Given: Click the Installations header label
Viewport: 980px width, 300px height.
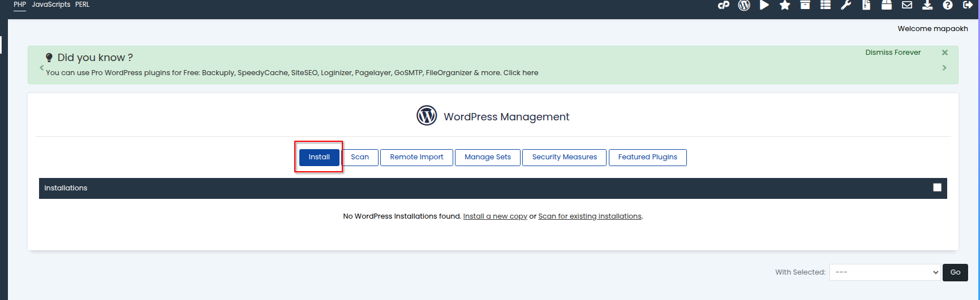Looking at the screenshot, I should [x=66, y=188].
